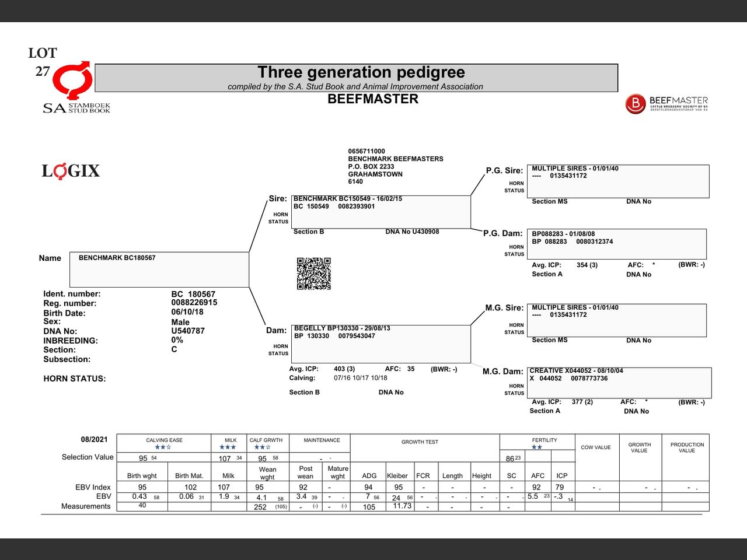The height and width of the screenshot is (560, 747).
Task: Click the COW VALUE column header
Action: pyautogui.click(x=596, y=447)
